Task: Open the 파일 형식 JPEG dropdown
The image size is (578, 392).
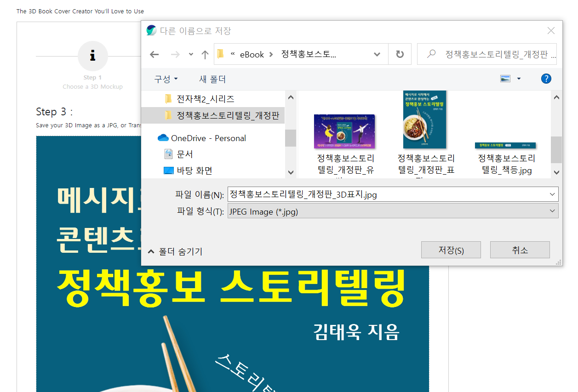Action: pyautogui.click(x=553, y=211)
